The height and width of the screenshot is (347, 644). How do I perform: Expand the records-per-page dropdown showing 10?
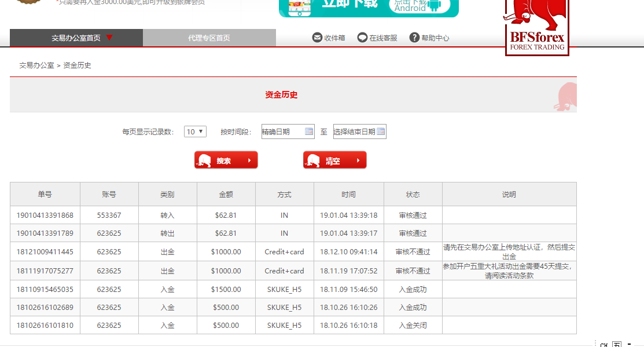click(195, 132)
